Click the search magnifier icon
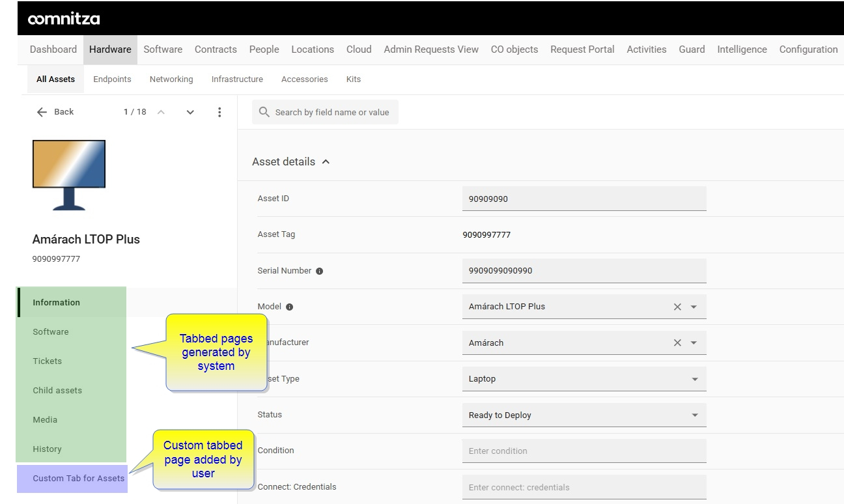The width and height of the screenshot is (844, 504). (x=264, y=112)
